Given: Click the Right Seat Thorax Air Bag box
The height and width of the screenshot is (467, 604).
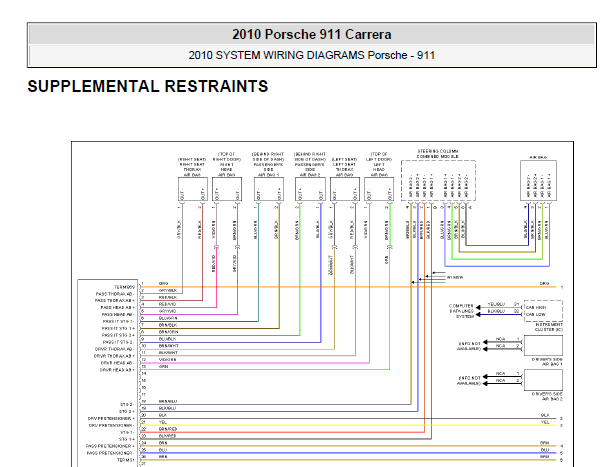Looking at the screenshot, I should click(x=193, y=189).
